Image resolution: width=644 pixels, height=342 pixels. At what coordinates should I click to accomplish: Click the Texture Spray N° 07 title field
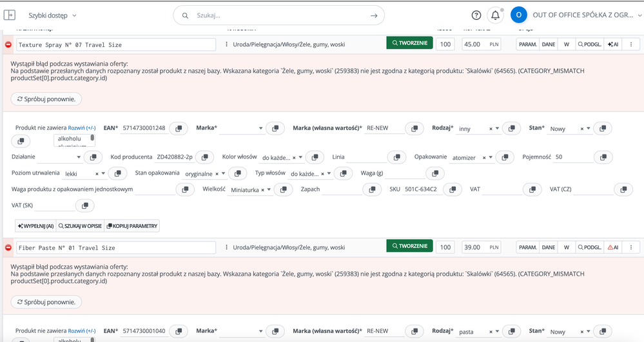coord(116,44)
